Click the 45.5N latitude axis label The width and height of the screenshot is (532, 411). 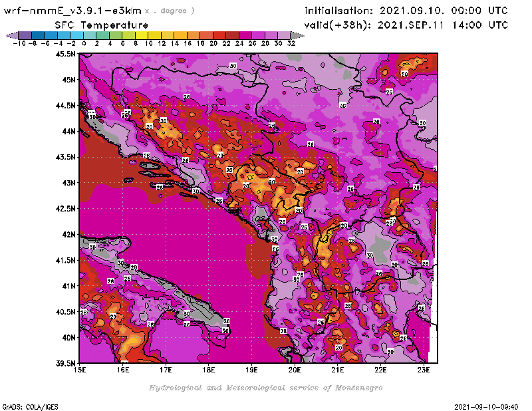point(65,54)
